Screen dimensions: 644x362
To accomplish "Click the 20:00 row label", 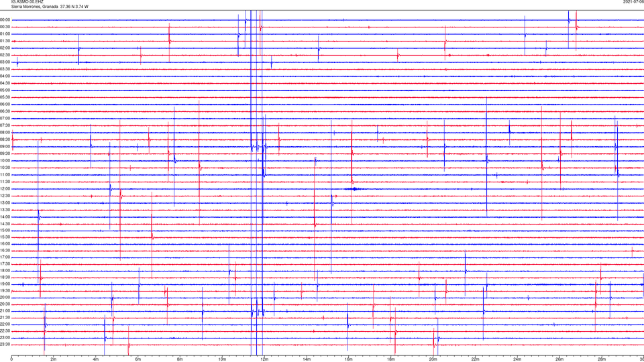I will [5, 297].
